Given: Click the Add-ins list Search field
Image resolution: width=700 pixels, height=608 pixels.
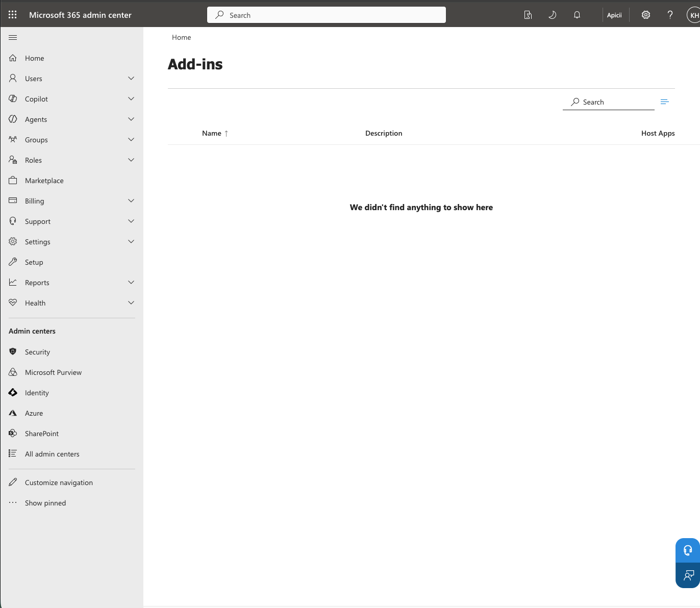Looking at the screenshot, I should click(x=609, y=102).
